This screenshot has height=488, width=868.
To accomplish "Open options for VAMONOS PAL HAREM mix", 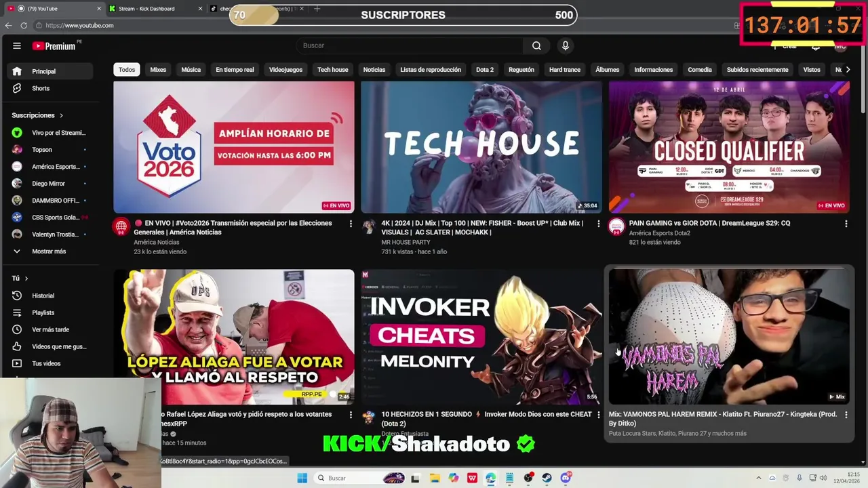I will click(846, 415).
